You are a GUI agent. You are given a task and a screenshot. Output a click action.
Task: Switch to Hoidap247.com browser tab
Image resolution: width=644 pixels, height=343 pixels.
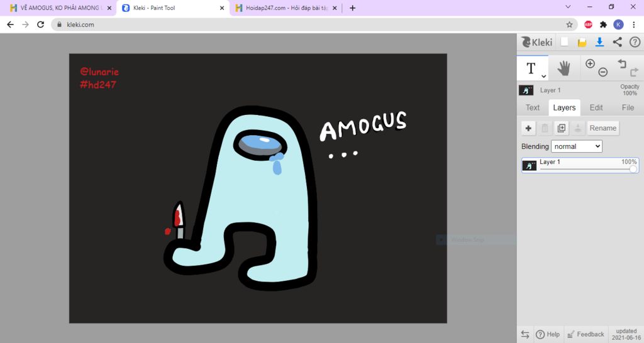pyautogui.click(x=282, y=8)
